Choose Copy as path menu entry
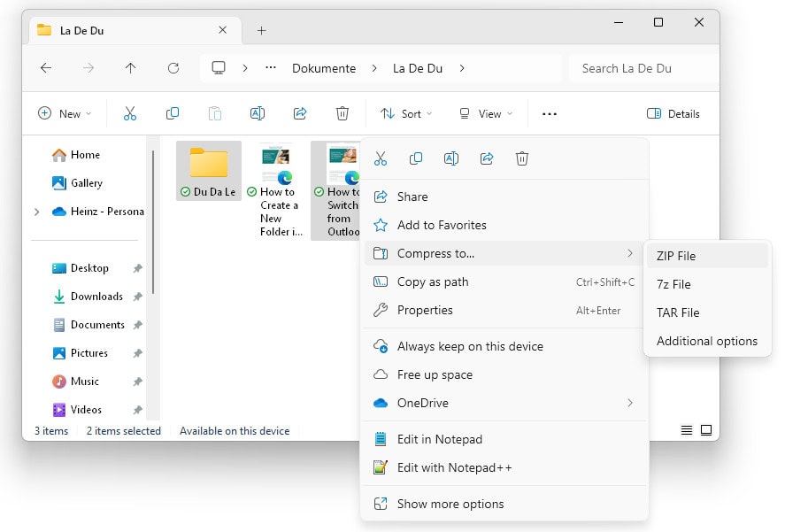785x532 pixels. coord(433,281)
